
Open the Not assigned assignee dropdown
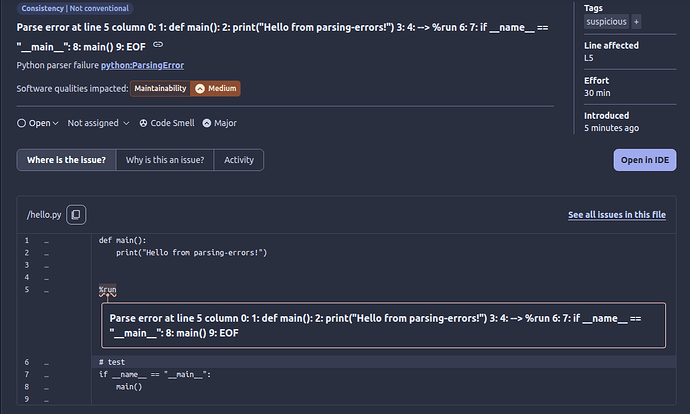[x=98, y=123]
